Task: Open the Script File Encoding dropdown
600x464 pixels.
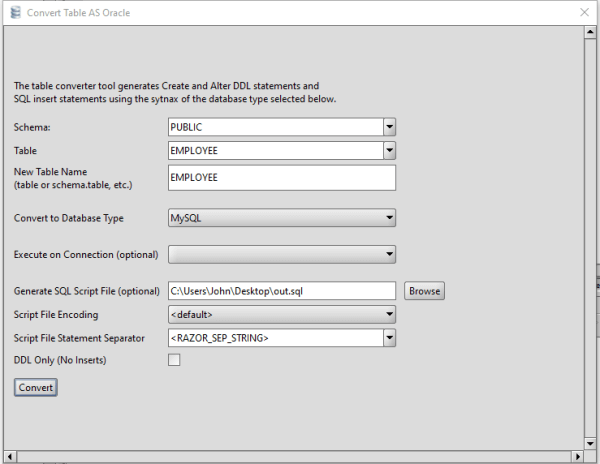Action: pyautogui.click(x=282, y=314)
